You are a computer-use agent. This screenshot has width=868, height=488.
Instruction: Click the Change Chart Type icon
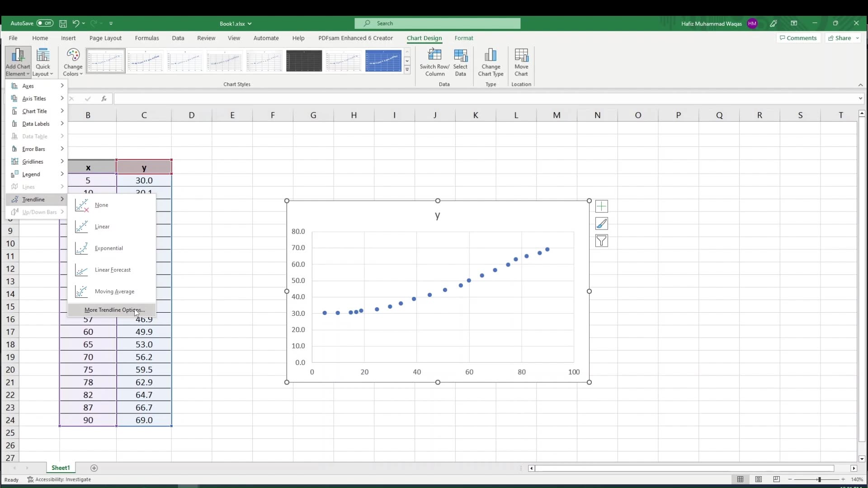coord(491,62)
